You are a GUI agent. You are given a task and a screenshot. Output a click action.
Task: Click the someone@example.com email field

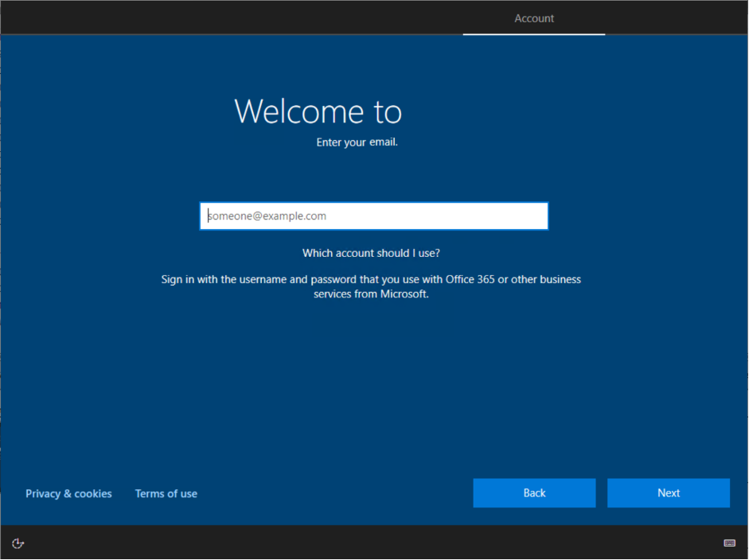tap(373, 216)
